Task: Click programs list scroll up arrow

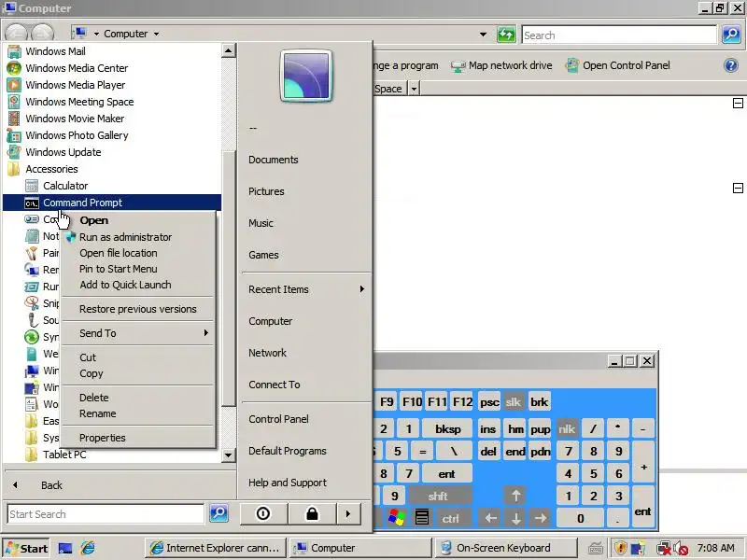Action: (228, 50)
